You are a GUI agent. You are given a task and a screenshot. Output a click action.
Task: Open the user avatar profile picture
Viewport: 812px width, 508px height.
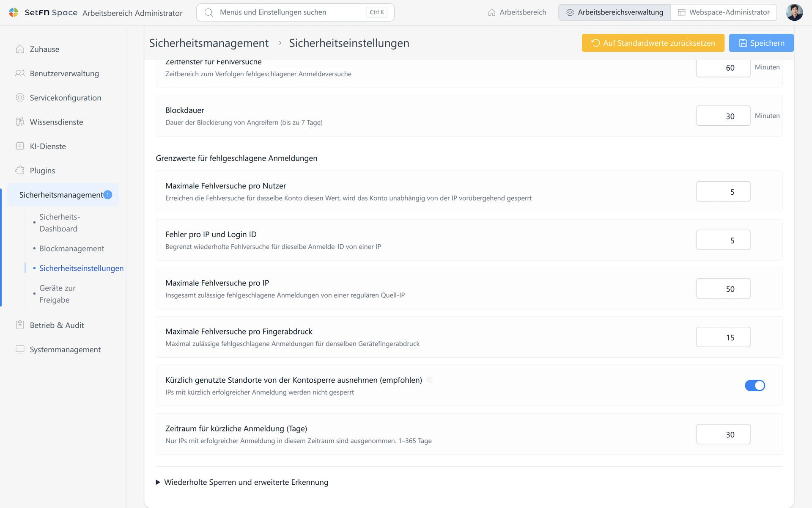click(794, 12)
